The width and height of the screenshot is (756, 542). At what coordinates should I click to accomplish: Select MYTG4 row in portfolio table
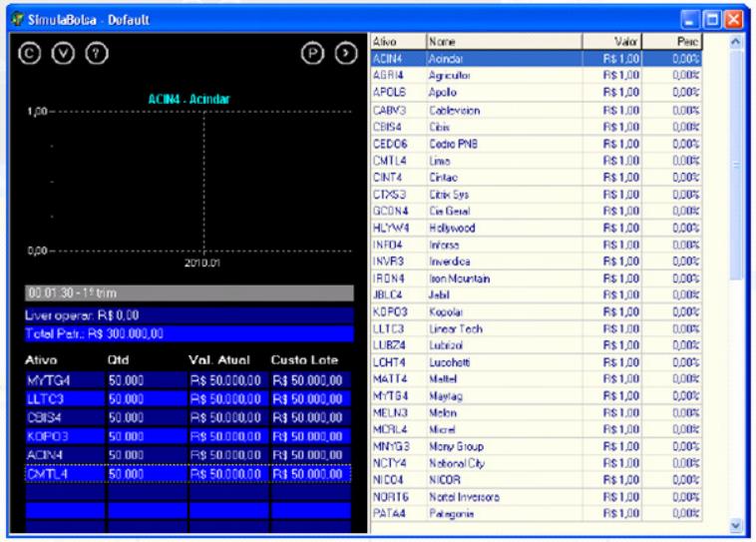(189, 380)
